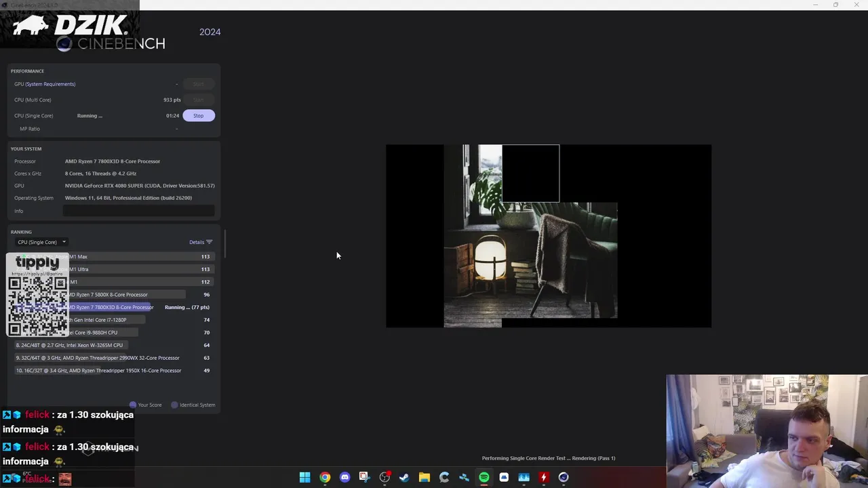Select the Apple M1 Max ranking row
The image size is (868, 488).
(x=113, y=257)
